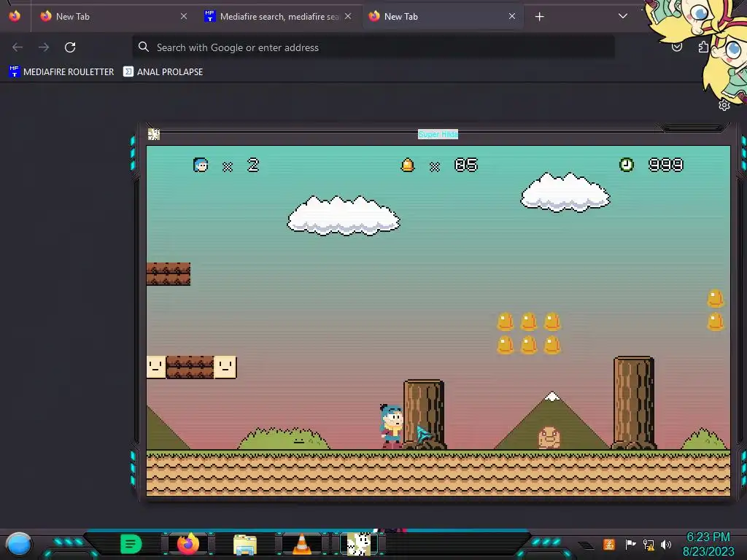Open the green notes app in taskbar
The width and height of the screenshot is (747, 560).
(x=131, y=544)
